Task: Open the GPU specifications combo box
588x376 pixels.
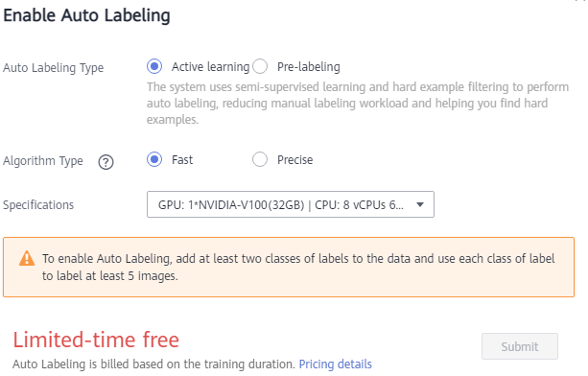Action: tap(291, 204)
